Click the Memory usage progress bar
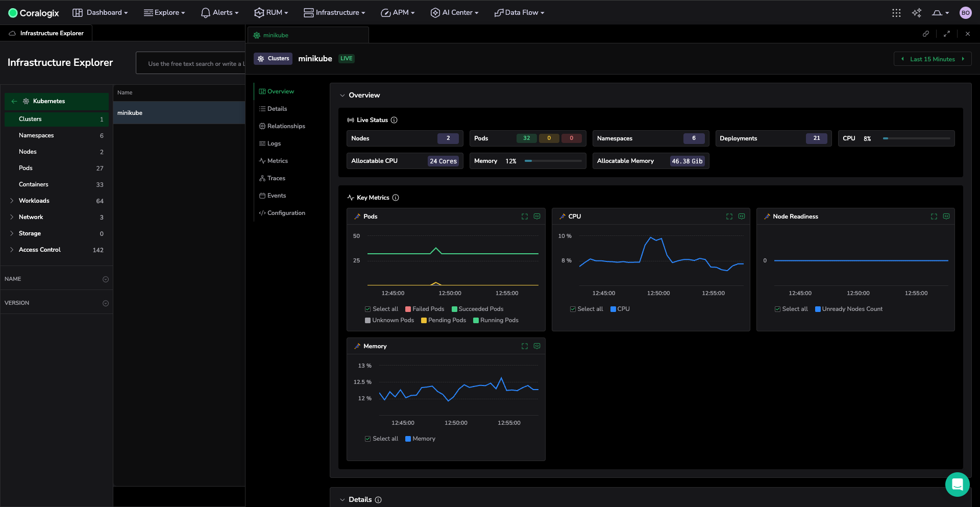Viewport: 980px width, 507px height. coord(553,161)
